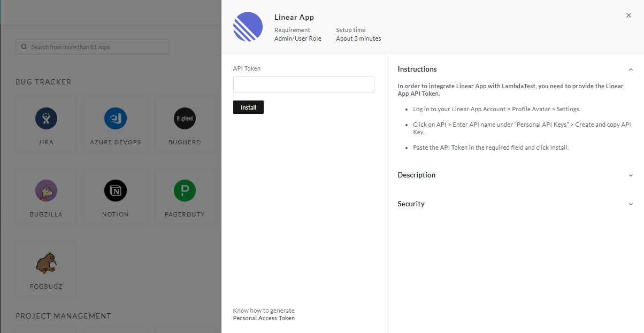
Task: Choose the BugHerd app icon
Action: coord(185,118)
